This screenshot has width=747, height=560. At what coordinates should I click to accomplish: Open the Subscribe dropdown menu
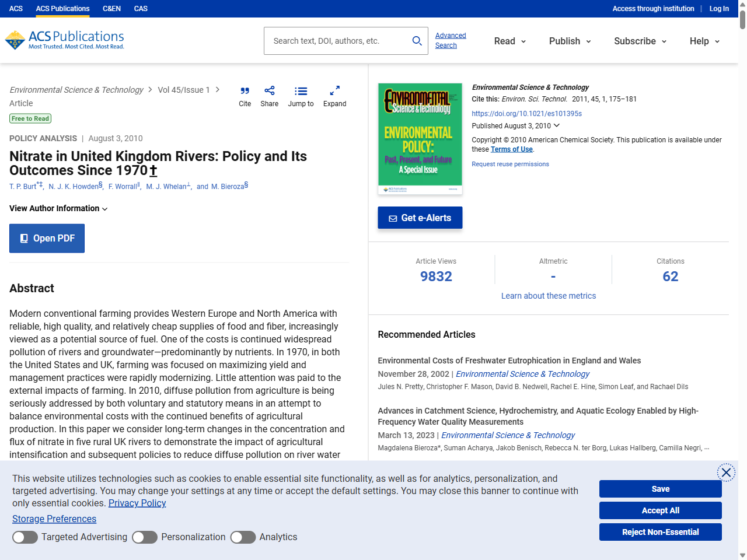coord(639,41)
